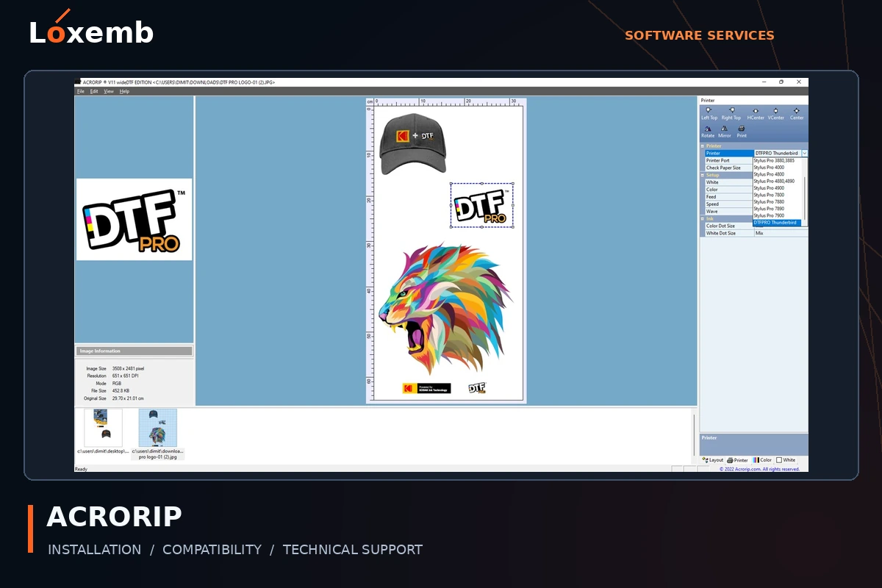Click the Acrorip.com copyright link
Viewport: 882px width, 588px height.
760,469
